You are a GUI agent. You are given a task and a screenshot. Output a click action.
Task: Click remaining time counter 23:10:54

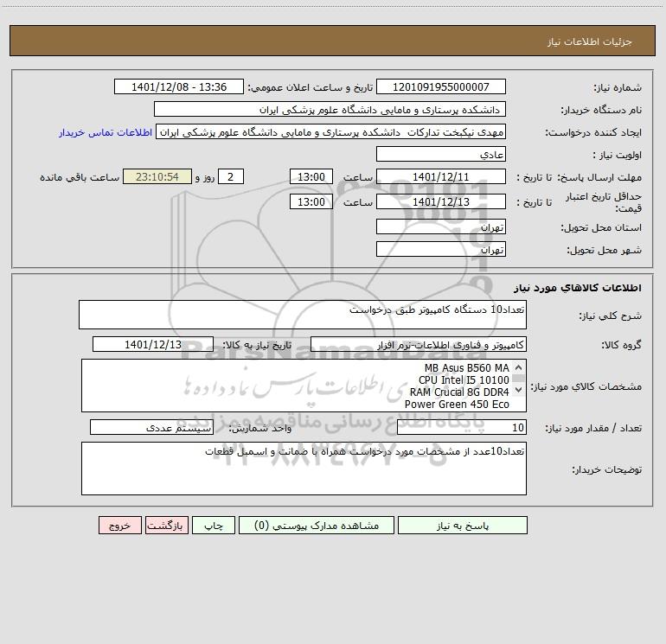pyautogui.click(x=157, y=176)
